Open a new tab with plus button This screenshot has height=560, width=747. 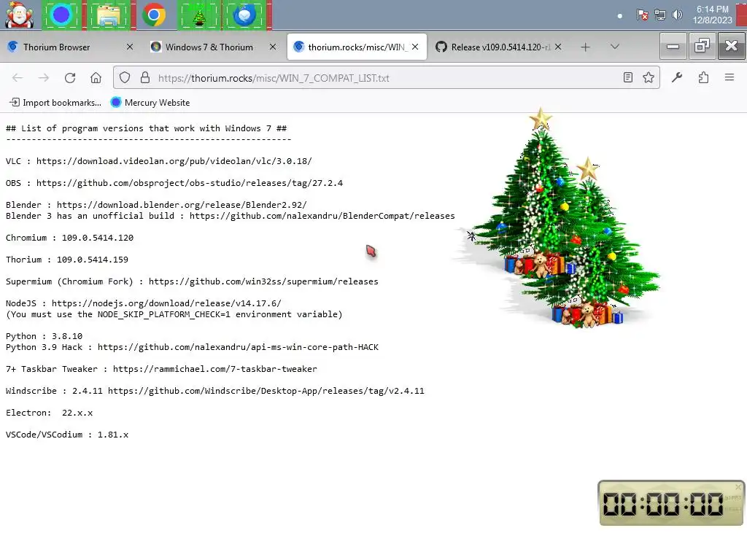[x=586, y=47]
